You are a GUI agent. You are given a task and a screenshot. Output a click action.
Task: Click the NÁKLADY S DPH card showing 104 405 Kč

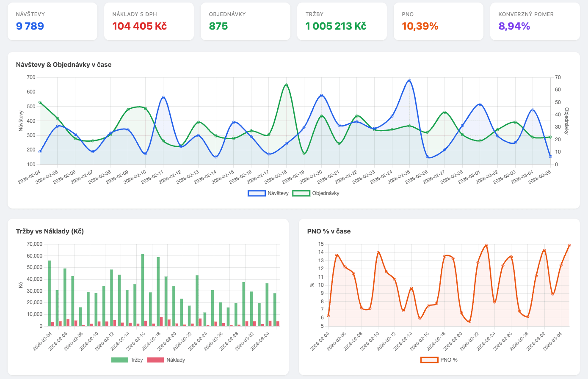tap(149, 21)
